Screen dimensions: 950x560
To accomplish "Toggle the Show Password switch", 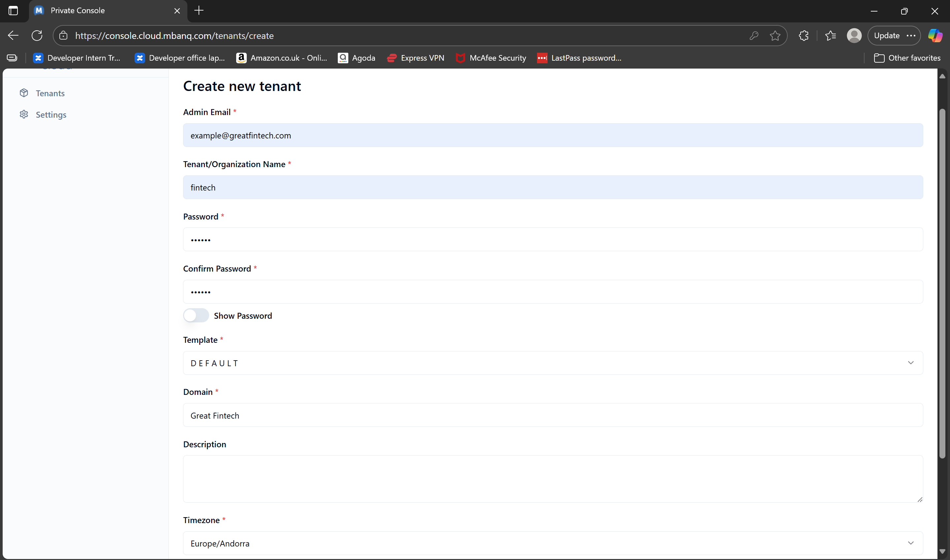I will coord(196,315).
